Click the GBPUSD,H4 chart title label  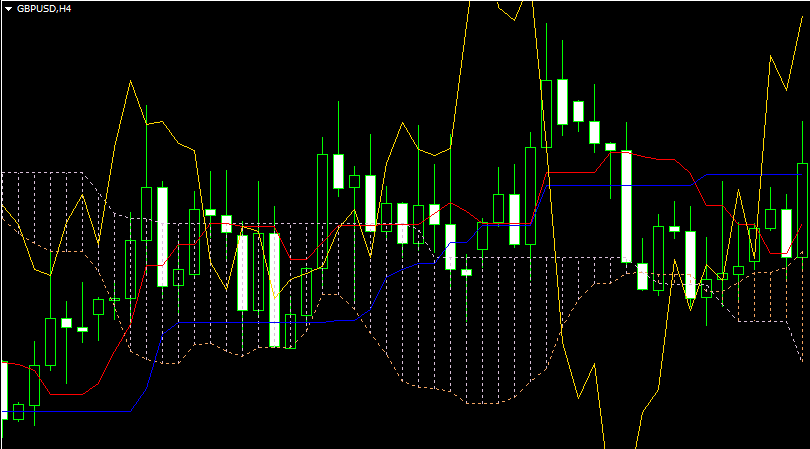44,8
